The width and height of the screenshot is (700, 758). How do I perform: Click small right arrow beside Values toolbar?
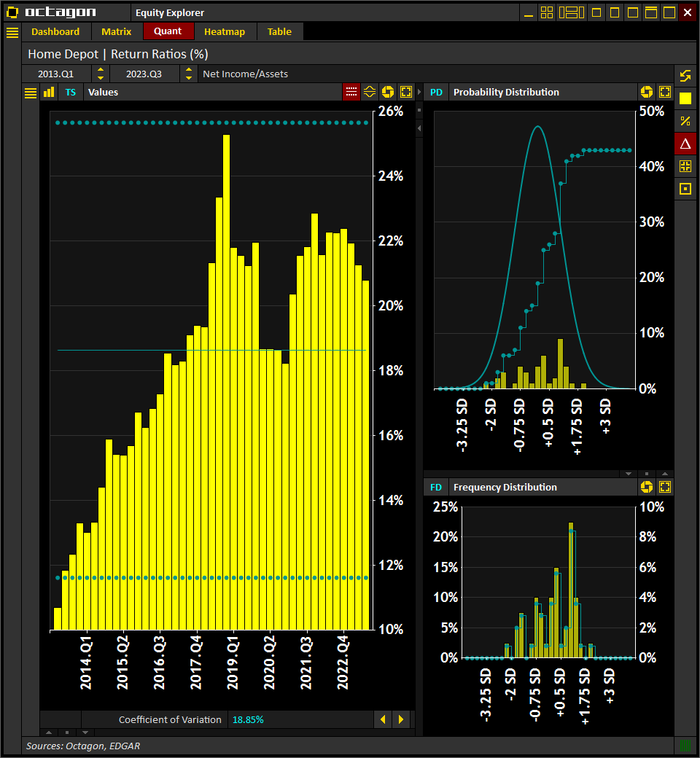[419, 92]
